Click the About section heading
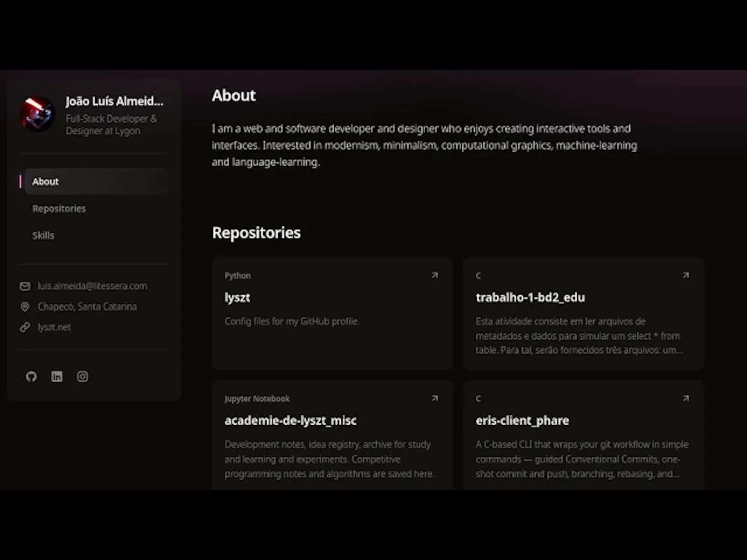 click(234, 95)
